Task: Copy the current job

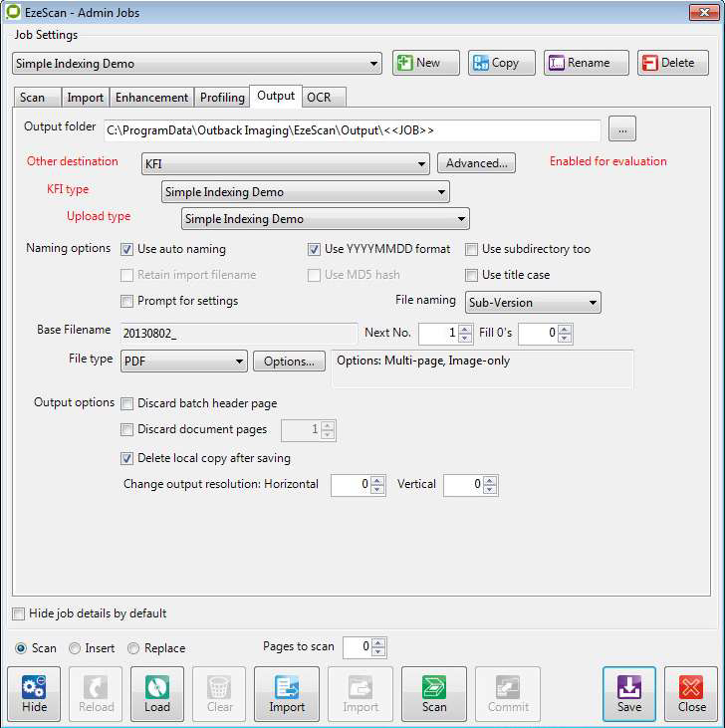Action: click(x=502, y=63)
